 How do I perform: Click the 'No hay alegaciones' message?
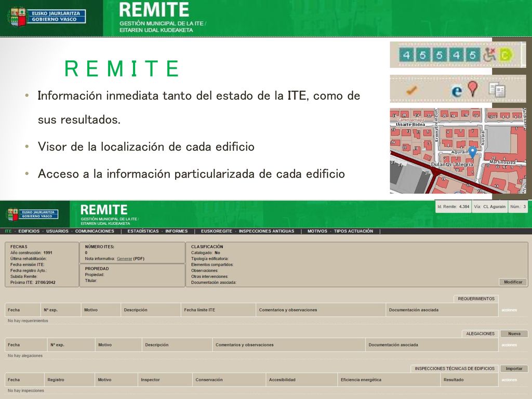(25, 355)
